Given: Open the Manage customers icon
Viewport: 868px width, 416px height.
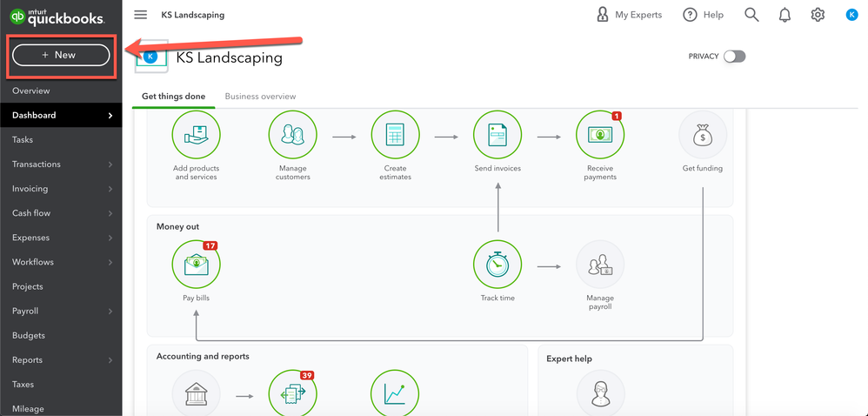Looking at the screenshot, I should [x=293, y=135].
